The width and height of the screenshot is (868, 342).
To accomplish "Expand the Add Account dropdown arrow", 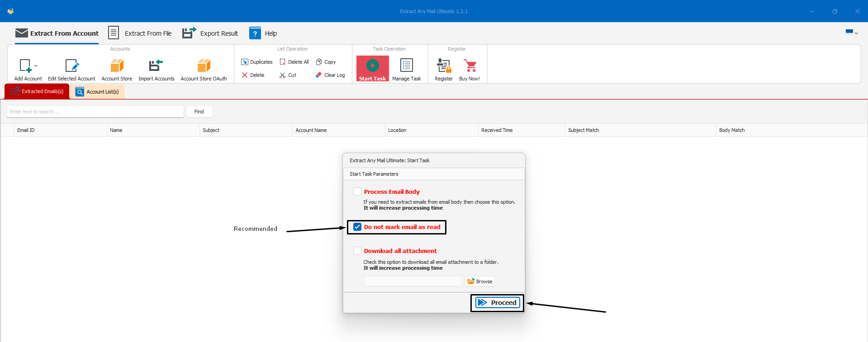I will click(x=36, y=66).
